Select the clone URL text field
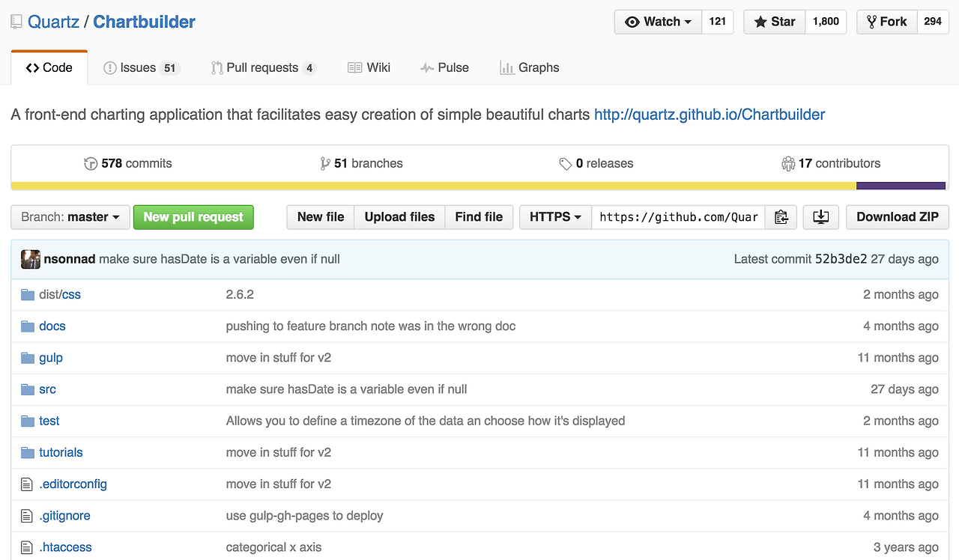 (x=678, y=217)
